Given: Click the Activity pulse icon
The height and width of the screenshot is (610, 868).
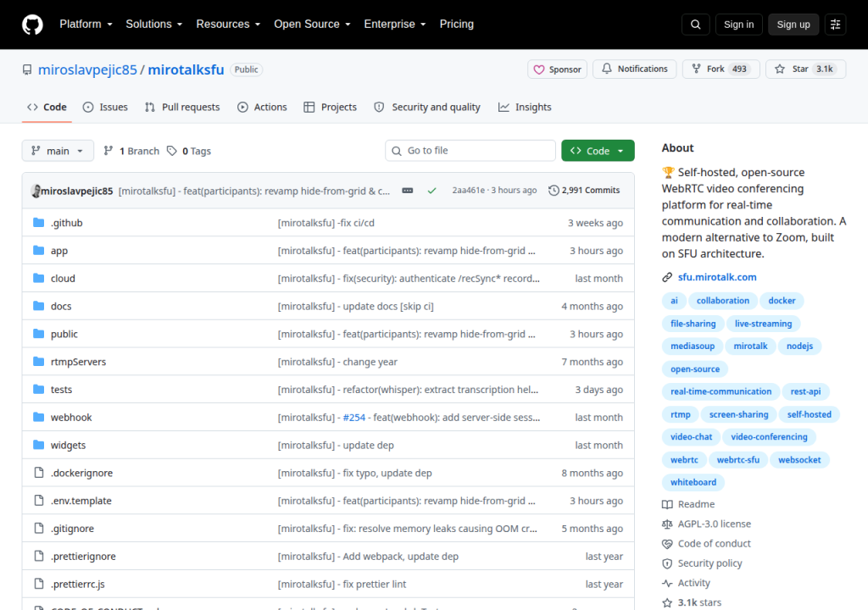Looking at the screenshot, I should (667, 583).
